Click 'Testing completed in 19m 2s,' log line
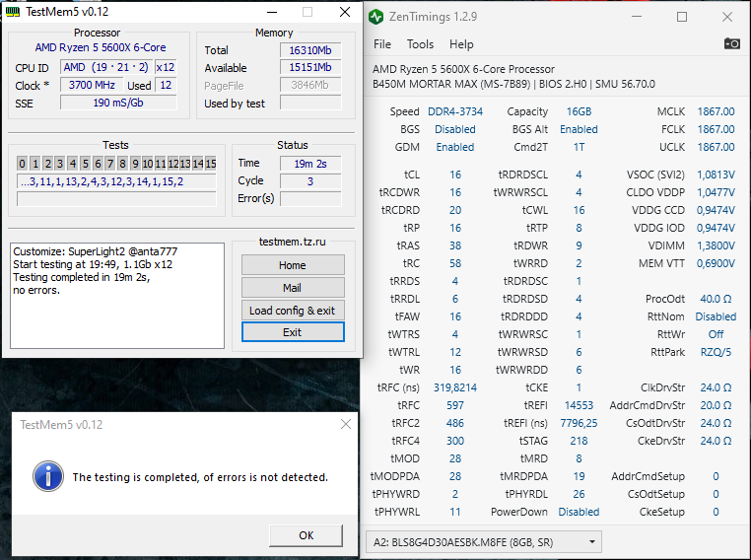 [82, 277]
